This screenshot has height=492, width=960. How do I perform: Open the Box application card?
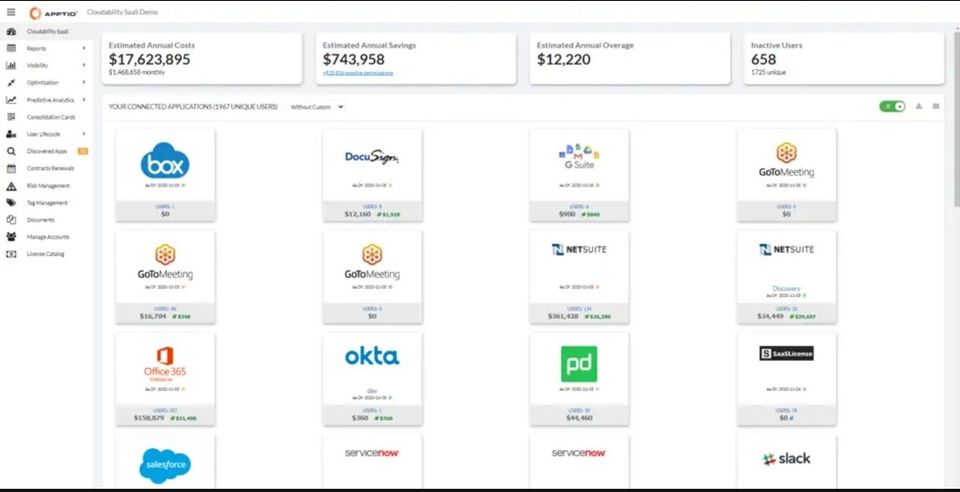[x=165, y=175]
